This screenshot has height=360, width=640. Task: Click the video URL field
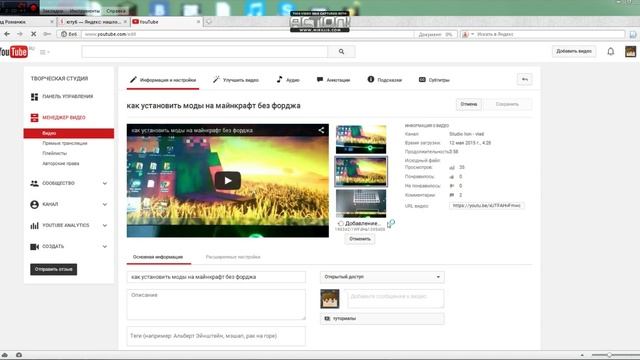(487, 206)
